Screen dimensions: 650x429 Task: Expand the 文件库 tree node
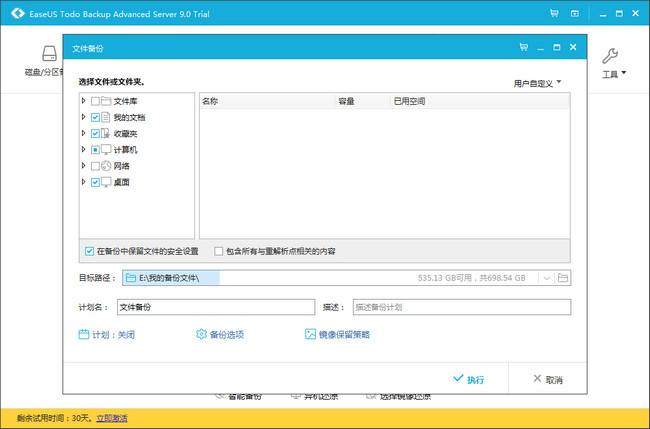[83, 101]
